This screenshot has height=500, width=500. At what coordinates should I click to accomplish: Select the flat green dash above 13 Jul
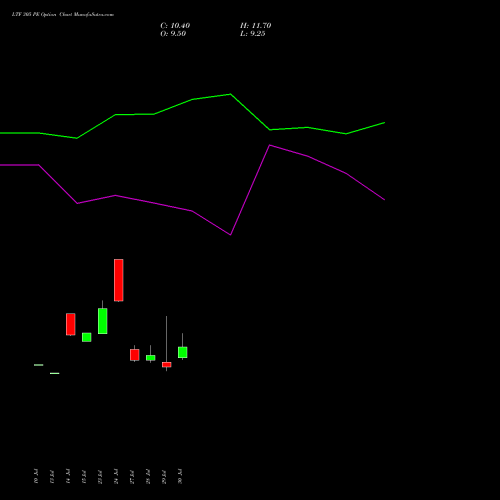[x=55, y=373]
